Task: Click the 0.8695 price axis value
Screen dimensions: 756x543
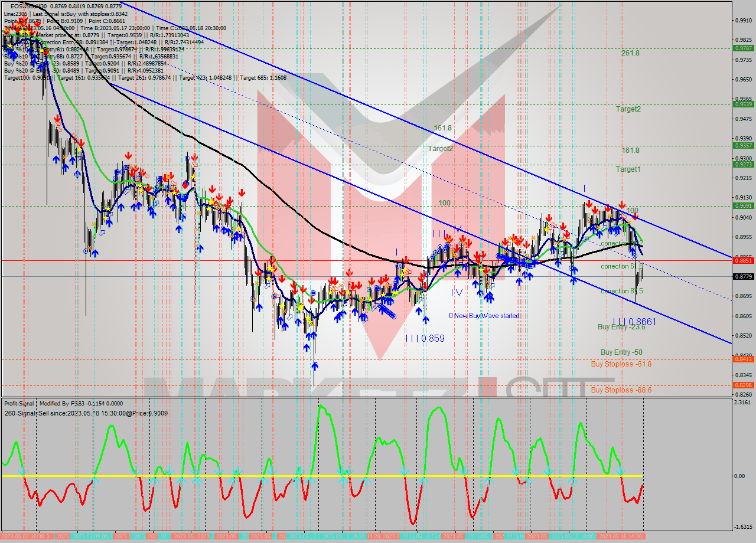Action: point(742,296)
